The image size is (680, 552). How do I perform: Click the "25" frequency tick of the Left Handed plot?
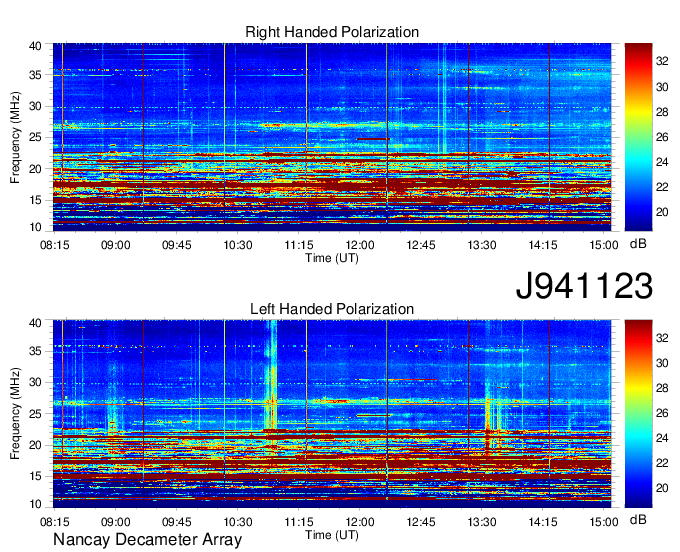point(35,414)
